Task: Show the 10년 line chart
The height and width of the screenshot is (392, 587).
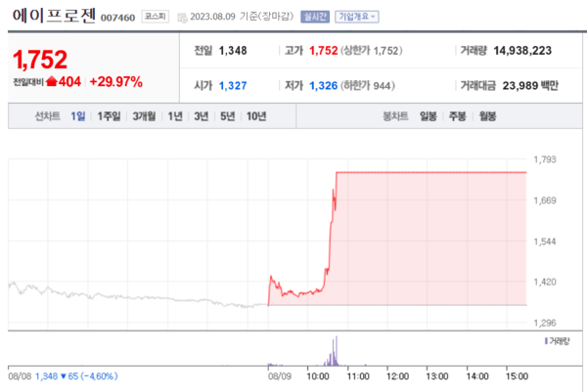Action: (x=256, y=116)
